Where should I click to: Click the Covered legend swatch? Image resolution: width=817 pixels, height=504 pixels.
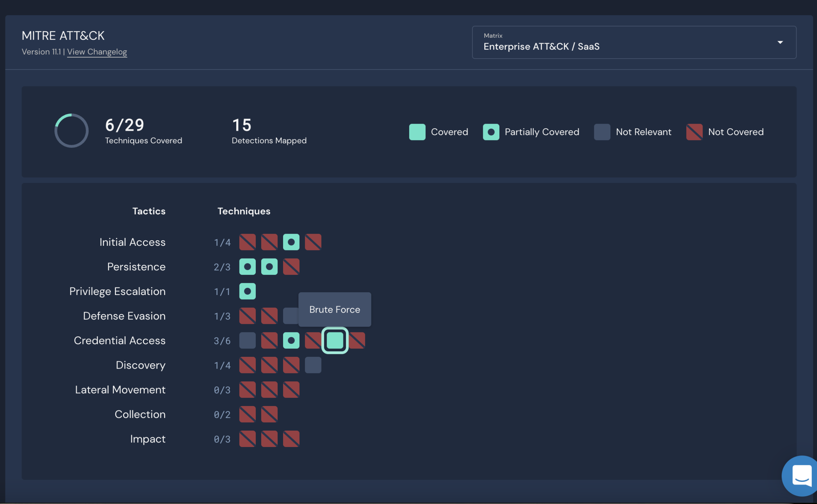point(417,132)
